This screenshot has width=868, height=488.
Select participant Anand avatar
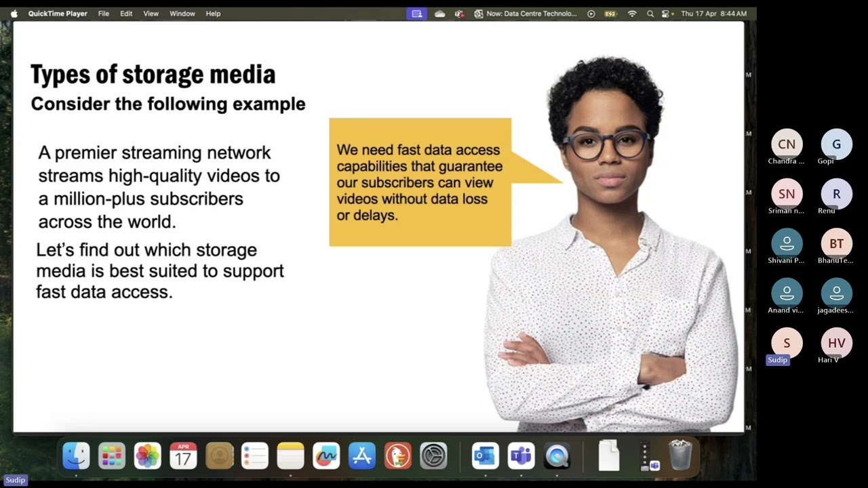787,293
